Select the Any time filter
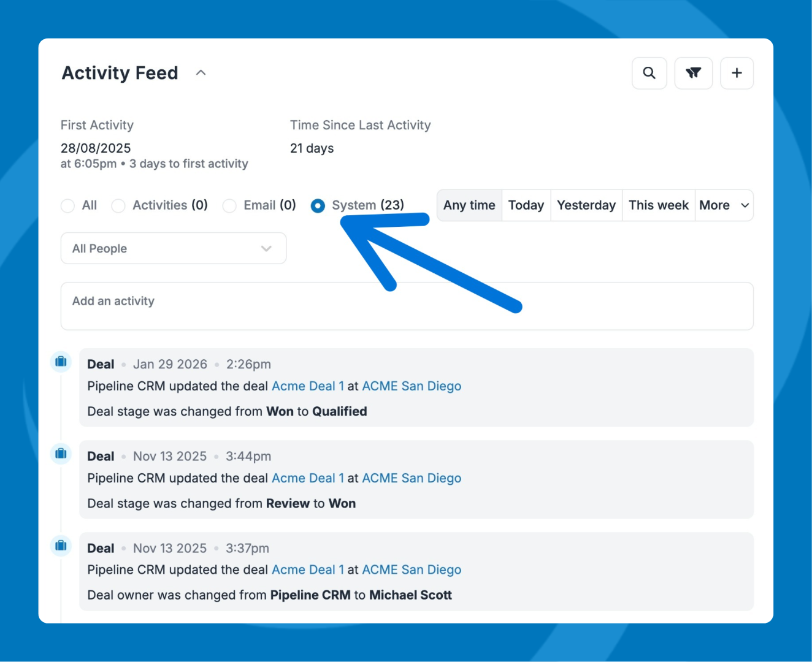The height and width of the screenshot is (662, 812). click(469, 205)
